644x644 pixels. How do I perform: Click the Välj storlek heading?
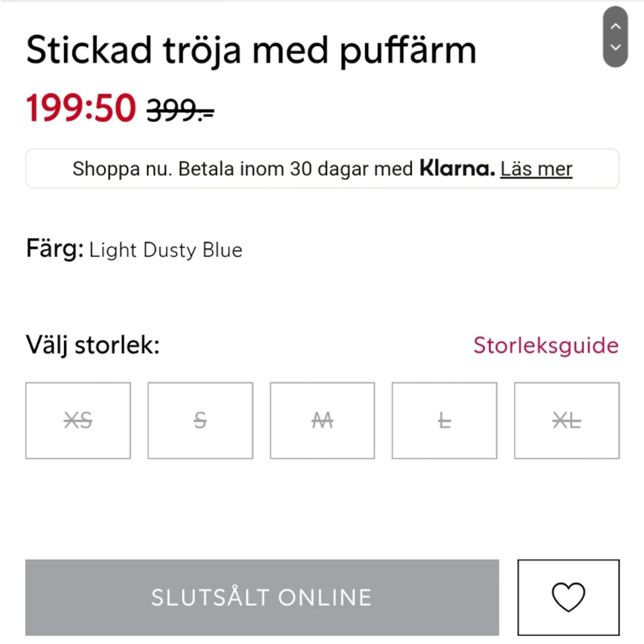point(92,345)
